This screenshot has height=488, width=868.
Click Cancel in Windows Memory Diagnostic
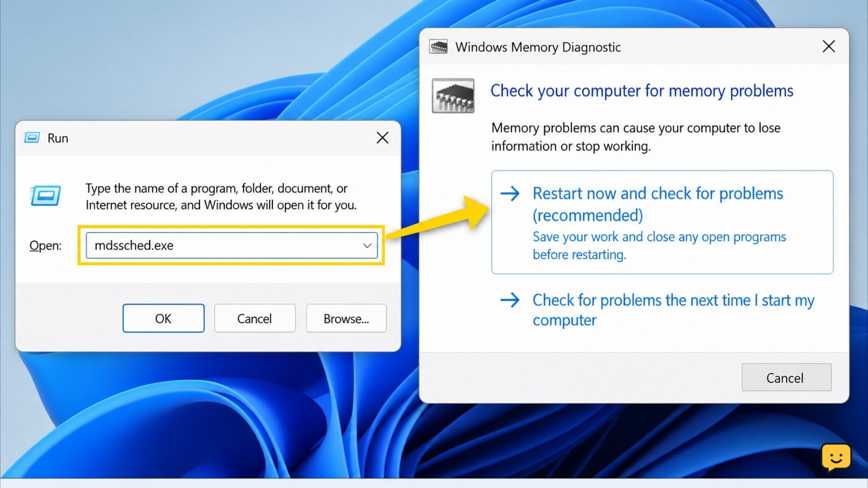[x=786, y=377]
